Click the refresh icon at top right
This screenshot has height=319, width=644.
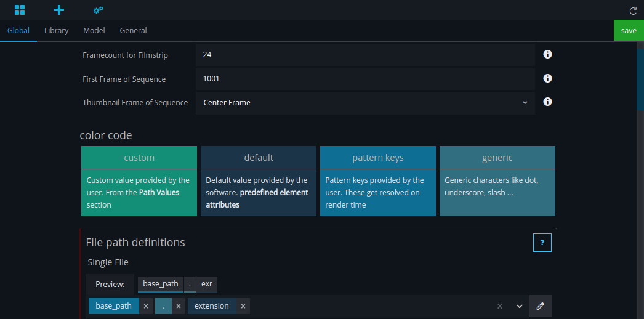633,10
